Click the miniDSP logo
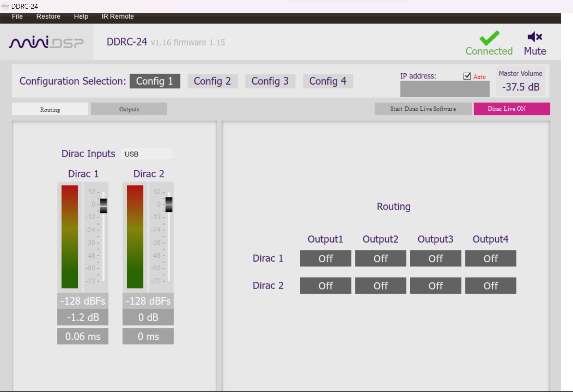This screenshot has width=573, height=392. 46,42
